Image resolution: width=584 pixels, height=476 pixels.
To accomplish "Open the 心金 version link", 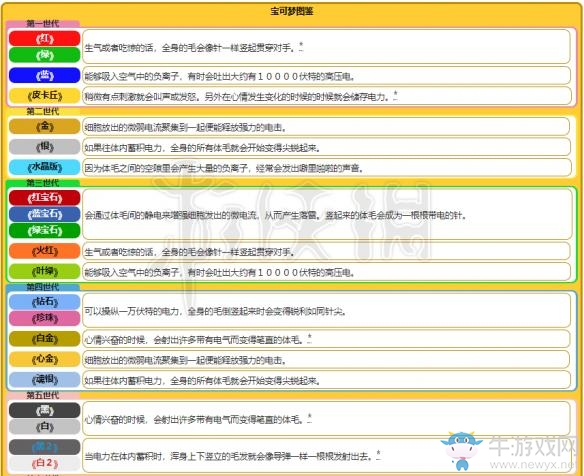I will (x=45, y=359).
